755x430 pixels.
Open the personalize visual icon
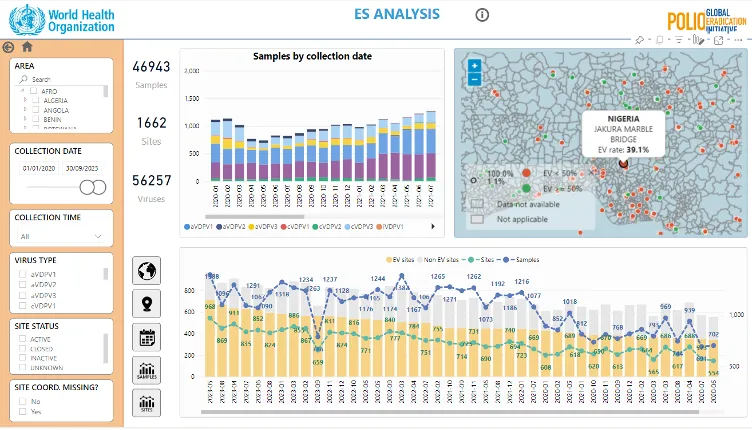coord(698,40)
